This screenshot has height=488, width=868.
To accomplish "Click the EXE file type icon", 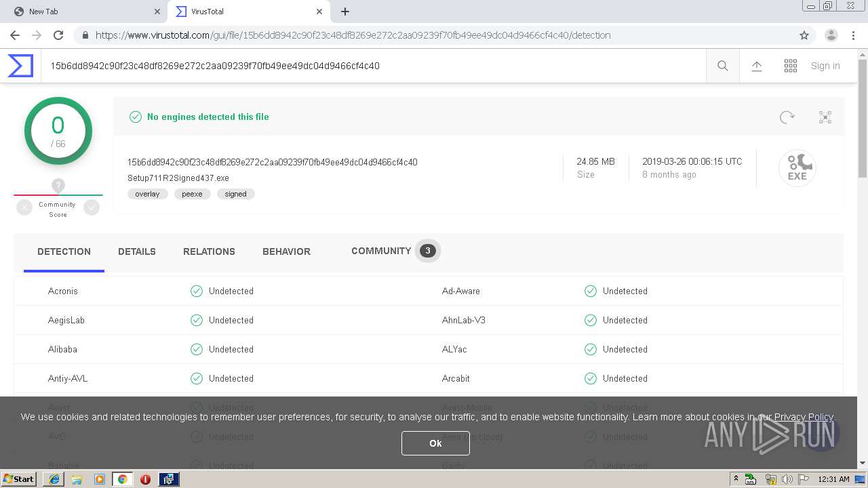I will coord(797,168).
